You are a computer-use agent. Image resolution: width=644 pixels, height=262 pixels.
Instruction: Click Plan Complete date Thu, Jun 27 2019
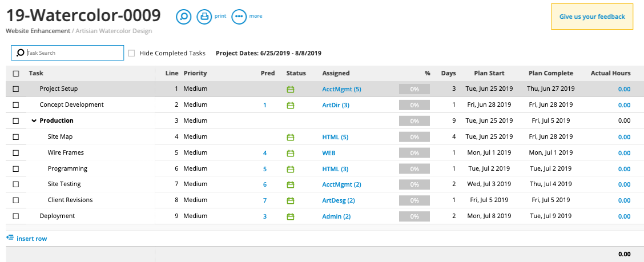pyautogui.click(x=551, y=88)
